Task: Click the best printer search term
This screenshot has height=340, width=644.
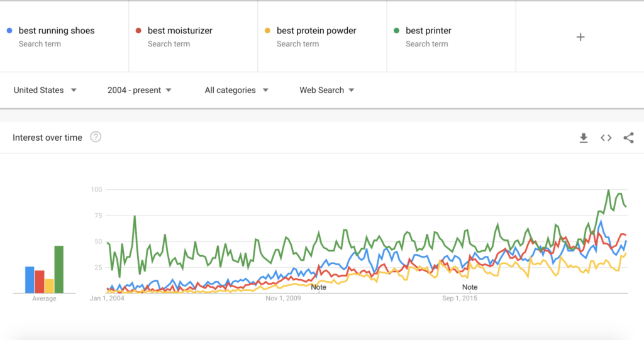Action: tap(428, 31)
